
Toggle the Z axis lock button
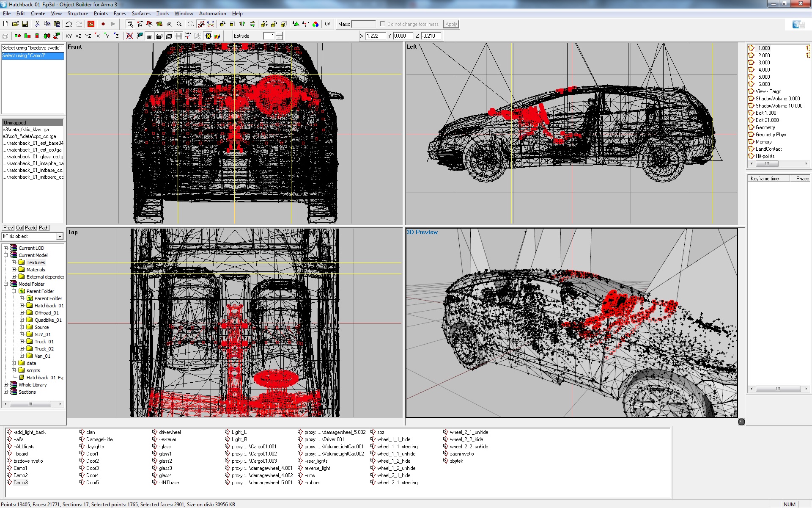118,36
